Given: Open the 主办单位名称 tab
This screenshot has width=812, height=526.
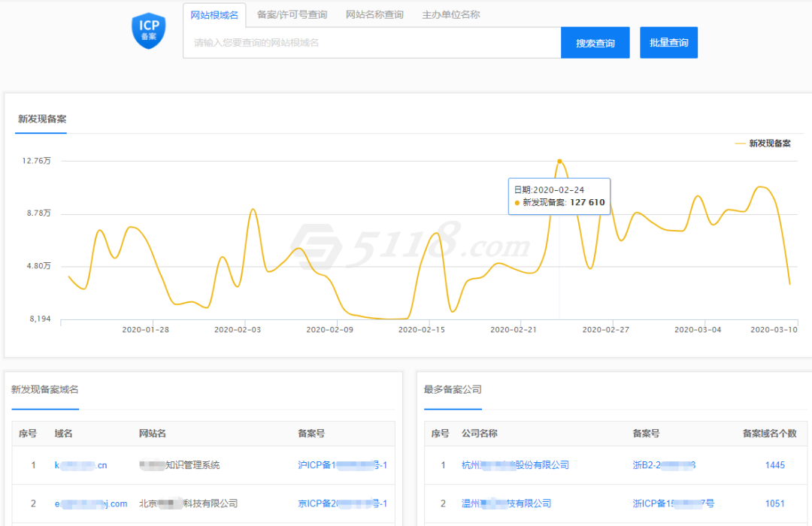Looking at the screenshot, I should tap(451, 14).
